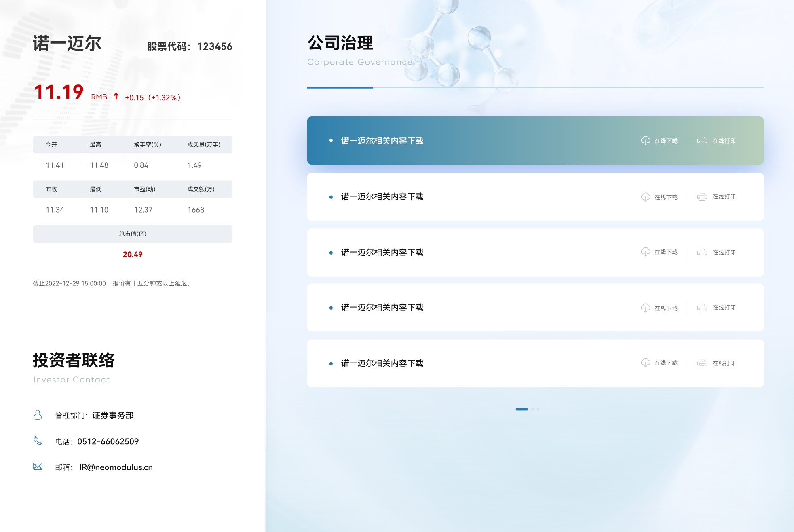Click the department name 证券事务部
The image size is (794, 532).
[x=113, y=415]
